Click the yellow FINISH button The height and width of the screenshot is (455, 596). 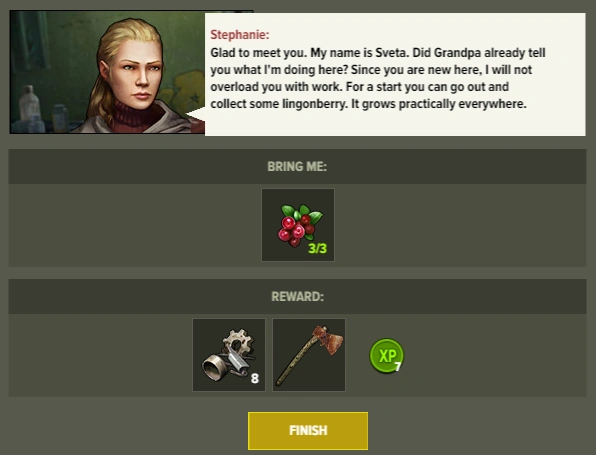[x=308, y=431]
